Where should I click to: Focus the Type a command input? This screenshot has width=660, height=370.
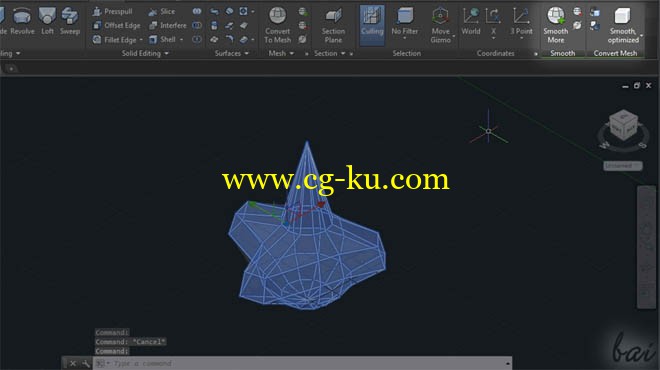[x=301, y=363]
